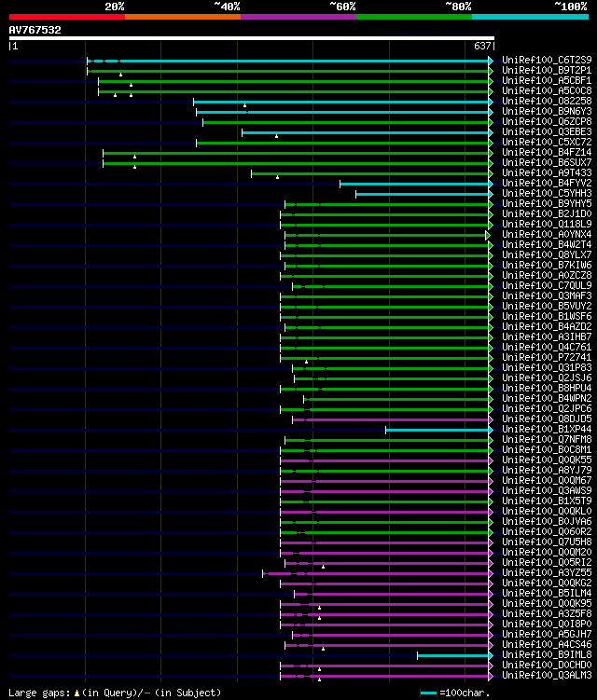Select the label UniRef100_A3Z5F8
This screenshot has width=597, height=700.
547,614
